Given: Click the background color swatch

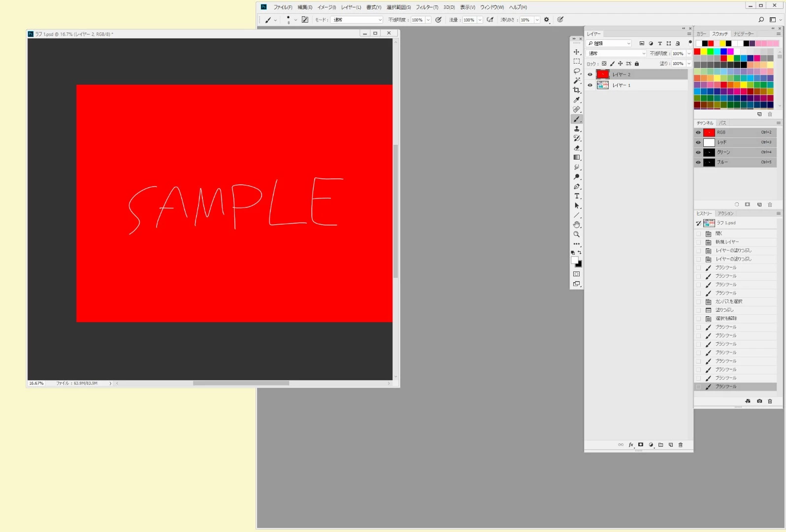Looking at the screenshot, I should pyautogui.click(x=579, y=265).
